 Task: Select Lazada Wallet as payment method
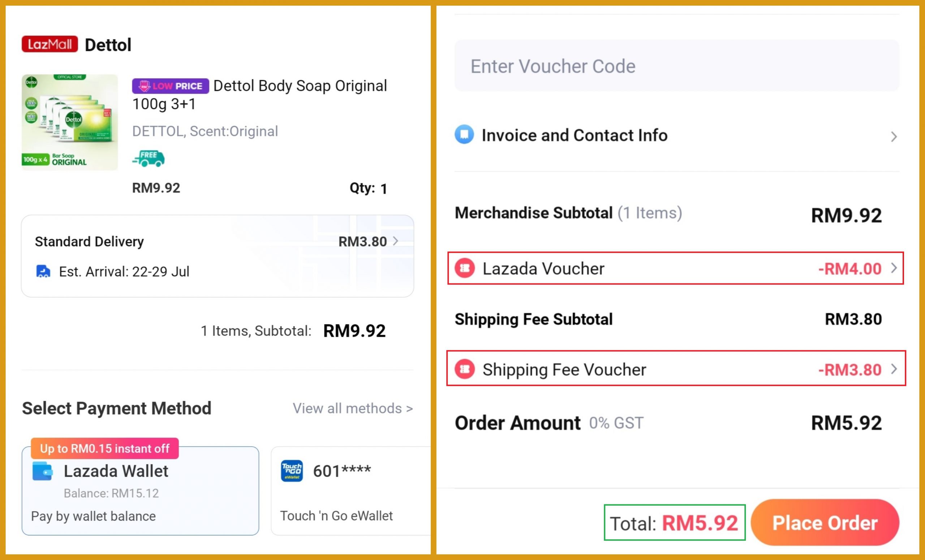(x=140, y=491)
